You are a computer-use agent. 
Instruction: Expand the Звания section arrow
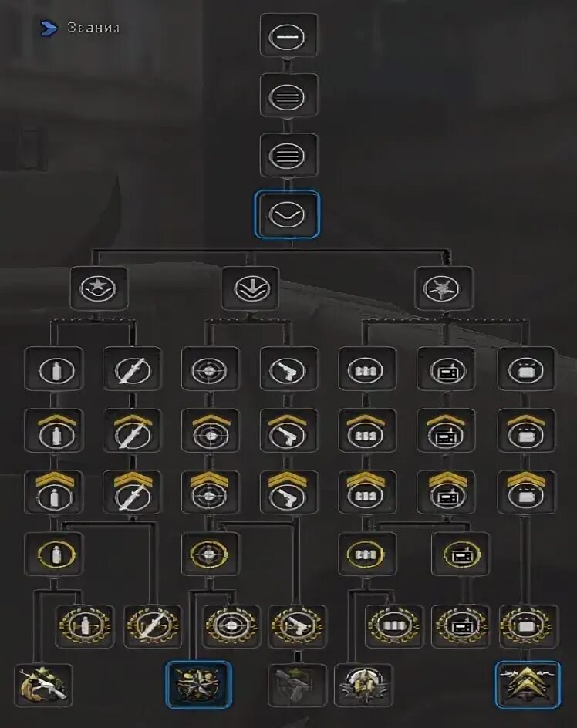tap(49, 29)
